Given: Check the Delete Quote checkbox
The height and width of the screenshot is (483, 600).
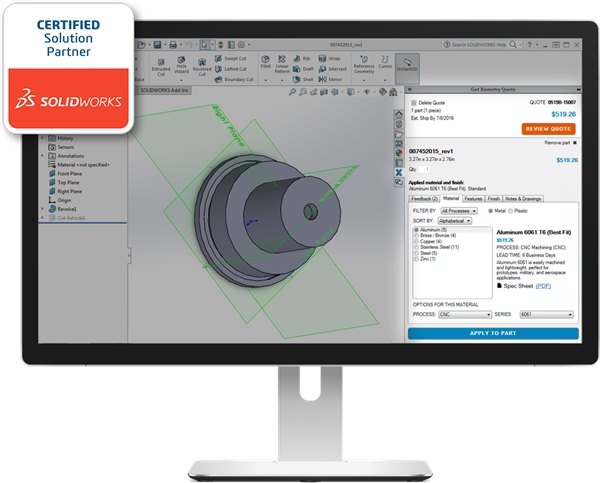Looking at the screenshot, I should (415, 102).
